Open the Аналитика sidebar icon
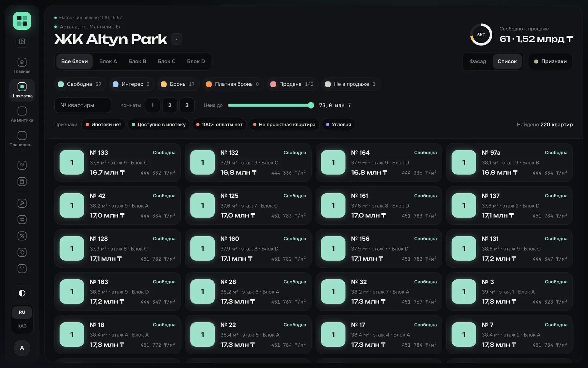The image size is (588, 368). tap(22, 111)
